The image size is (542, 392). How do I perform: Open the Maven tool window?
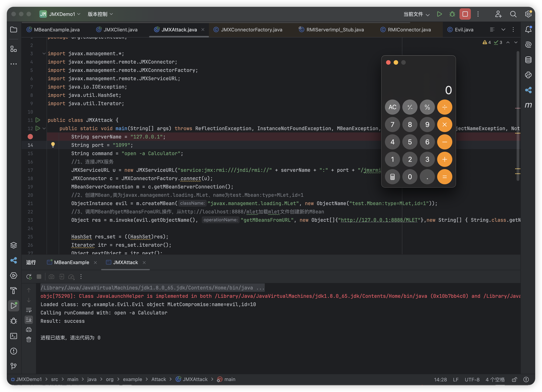click(x=528, y=105)
